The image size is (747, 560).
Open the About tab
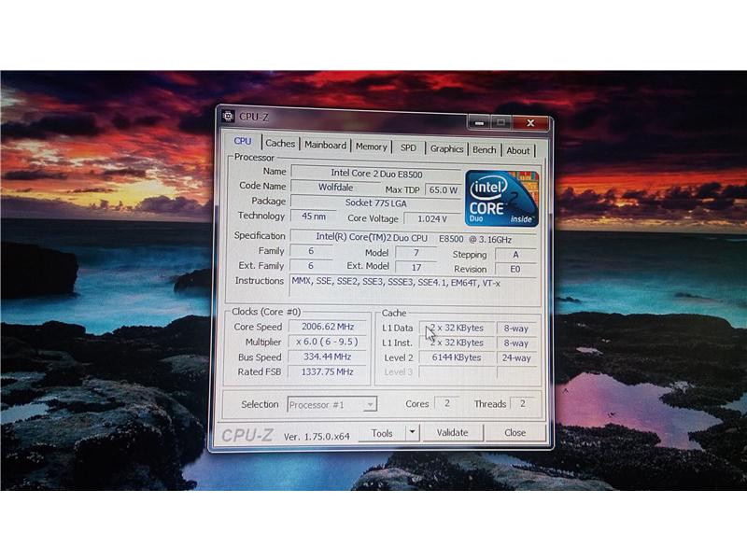[x=518, y=150]
